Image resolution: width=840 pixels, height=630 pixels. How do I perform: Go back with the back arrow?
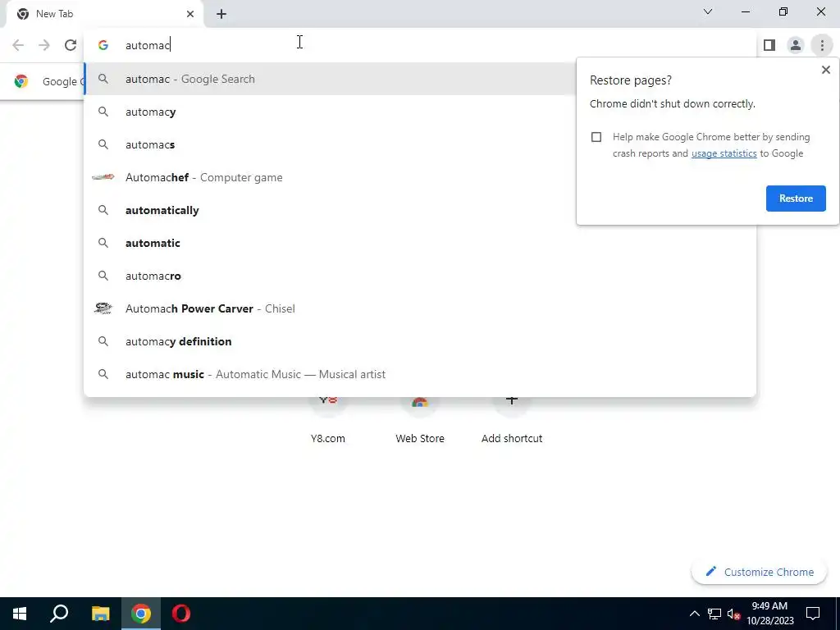pos(18,45)
